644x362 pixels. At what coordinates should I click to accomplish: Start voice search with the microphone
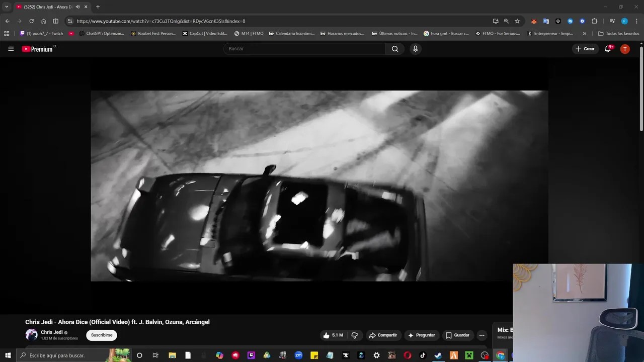click(x=415, y=49)
